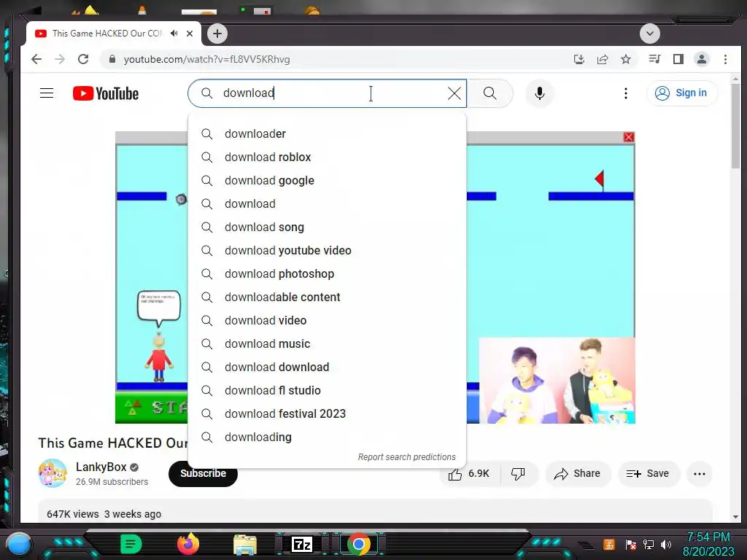Choose suggestion 'download song'
This screenshot has width=747, height=560.
(x=327, y=227)
